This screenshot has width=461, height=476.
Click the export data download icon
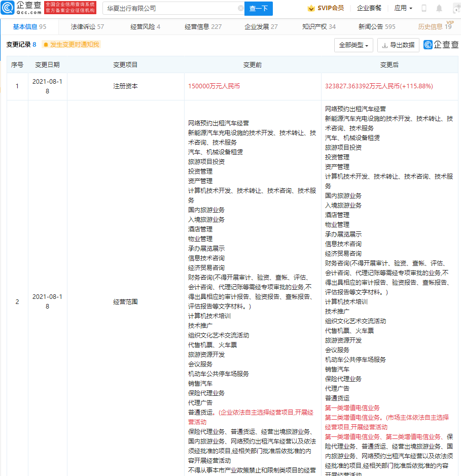[385, 45]
